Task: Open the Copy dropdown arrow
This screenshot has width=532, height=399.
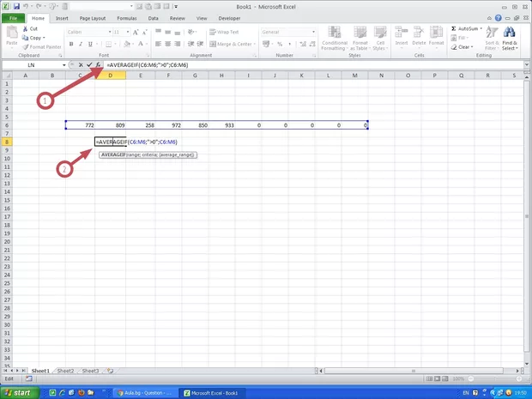Action: [44, 38]
